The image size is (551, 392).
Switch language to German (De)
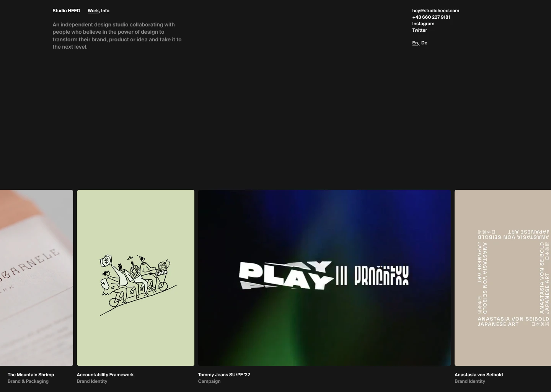424,43
